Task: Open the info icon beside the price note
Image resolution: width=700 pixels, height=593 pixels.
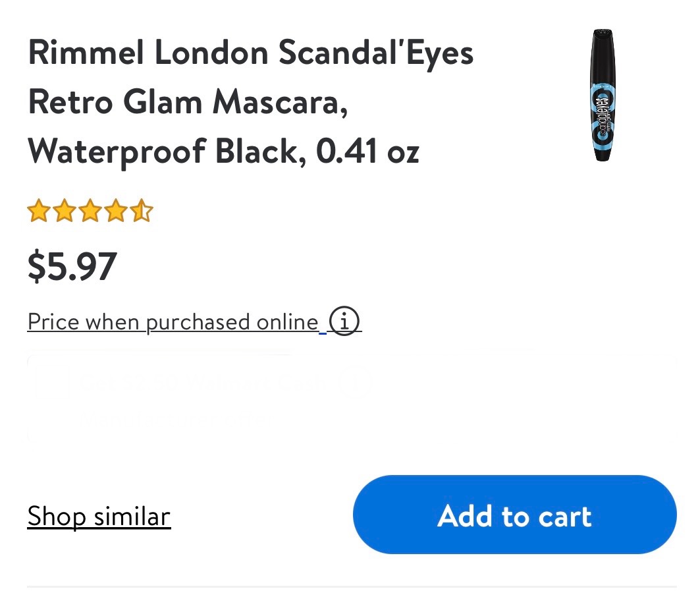Action: click(x=344, y=322)
